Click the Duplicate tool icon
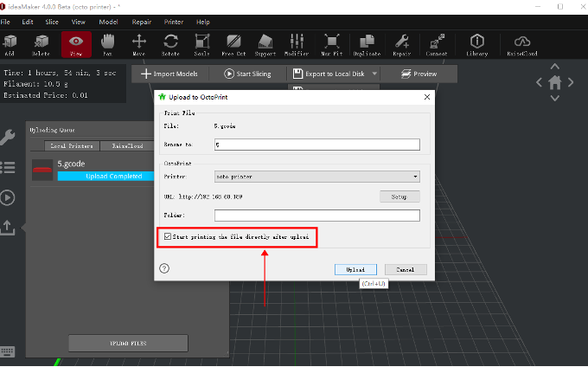The height and width of the screenshot is (367, 588). coord(367,45)
